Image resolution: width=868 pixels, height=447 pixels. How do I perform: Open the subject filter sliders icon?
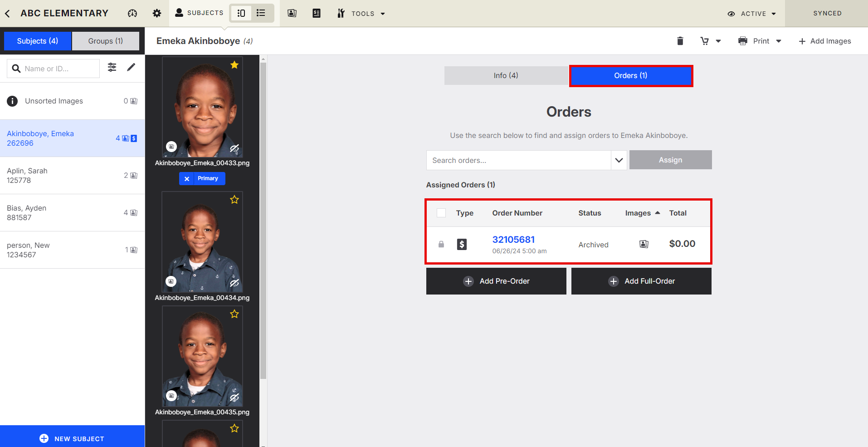click(x=112, y=68)
